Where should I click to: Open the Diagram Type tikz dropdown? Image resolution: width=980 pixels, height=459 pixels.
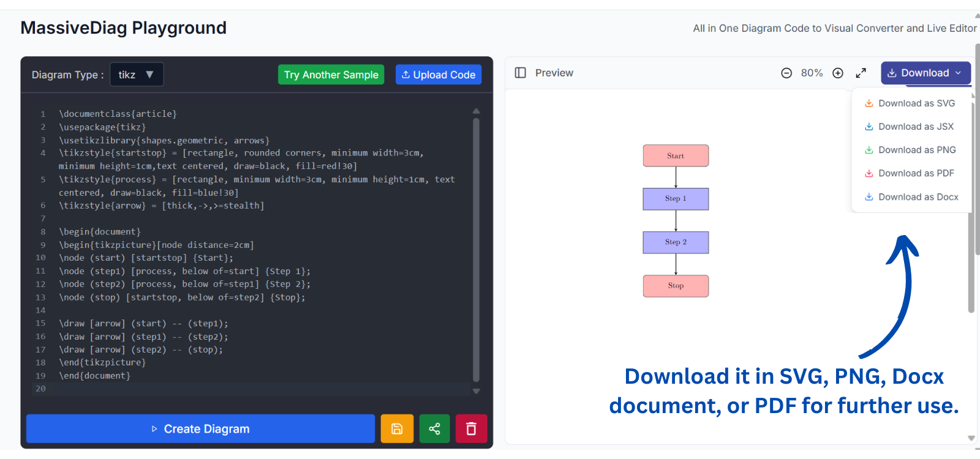(137, 75)
